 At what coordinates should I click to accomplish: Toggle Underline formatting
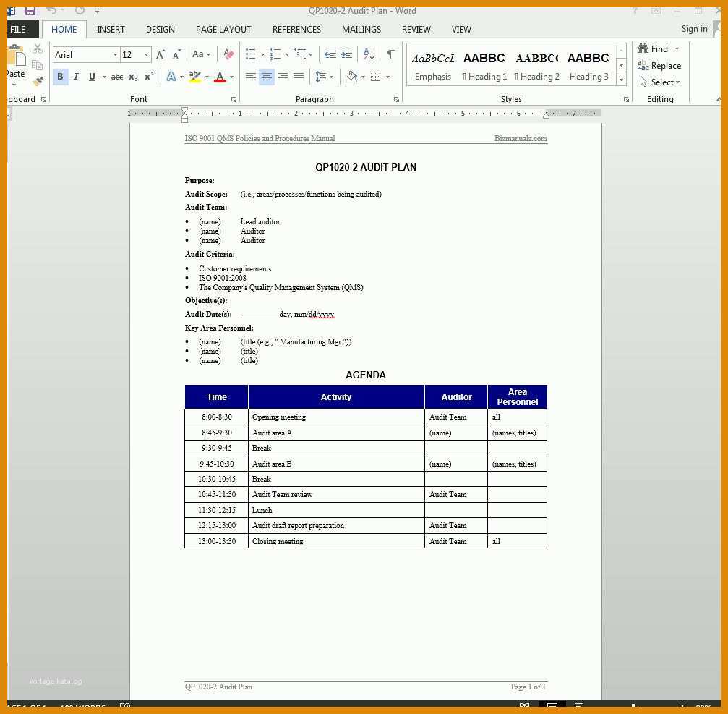coord(92,77)
